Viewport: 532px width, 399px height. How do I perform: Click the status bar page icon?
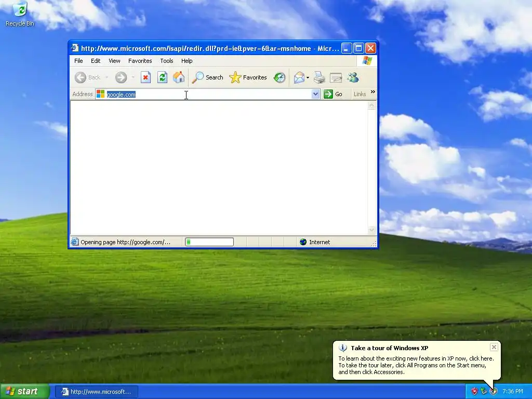pyautogui.click(x=74, y=242)
